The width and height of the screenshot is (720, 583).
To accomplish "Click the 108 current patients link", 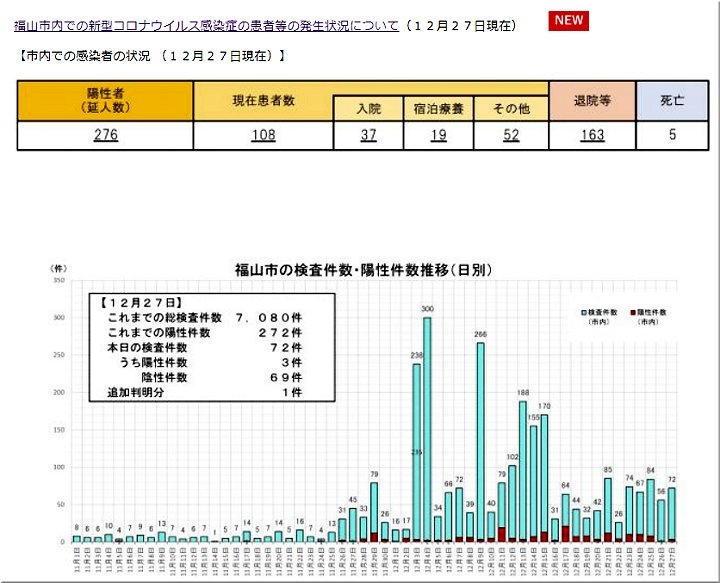I will 262,136.
